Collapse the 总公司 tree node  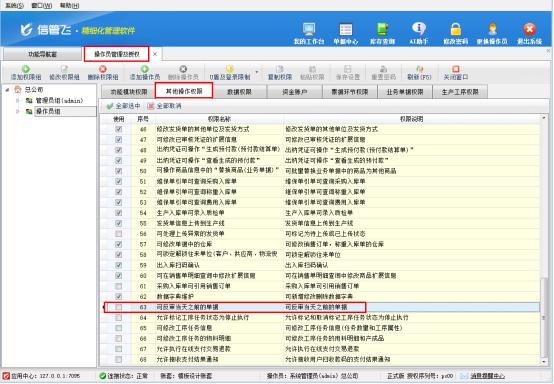[x=7, y=90]
